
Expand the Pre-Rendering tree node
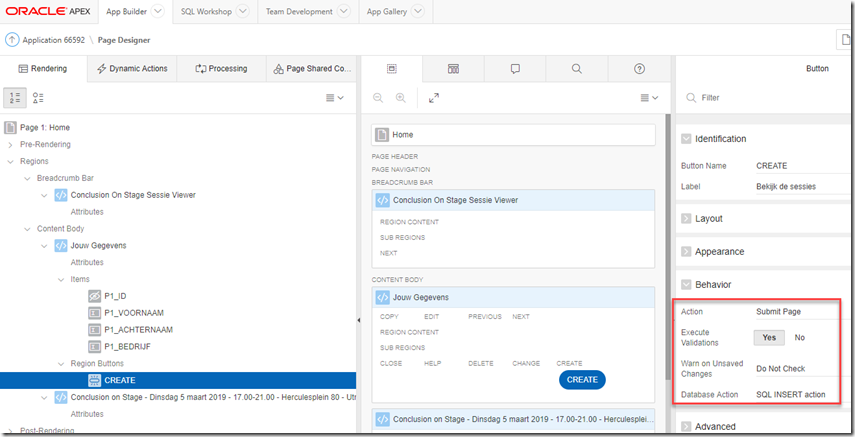coord(10,145)
